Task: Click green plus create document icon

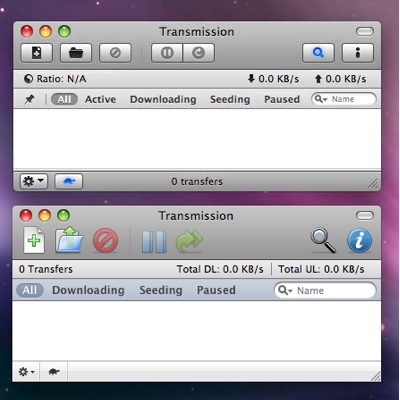Action: [34, 240]
